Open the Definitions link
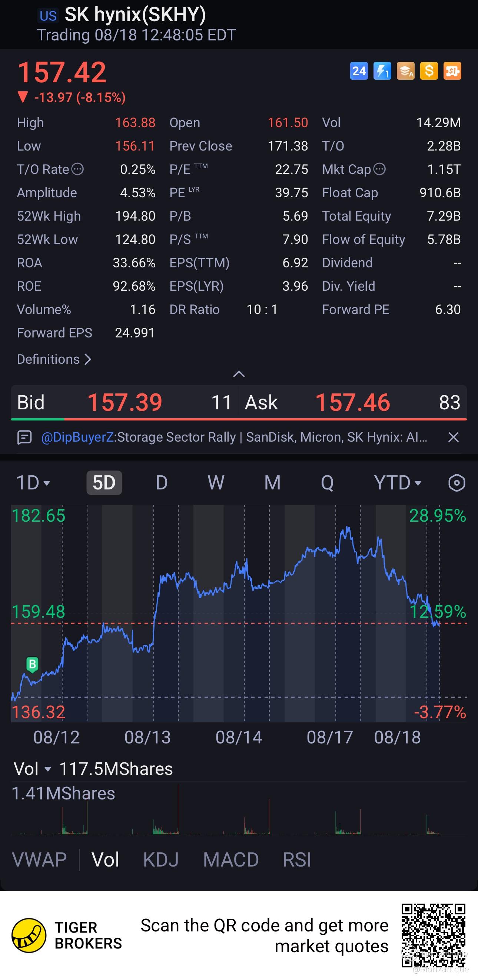This screenshot has width=478, height=980. click(54, 359)
